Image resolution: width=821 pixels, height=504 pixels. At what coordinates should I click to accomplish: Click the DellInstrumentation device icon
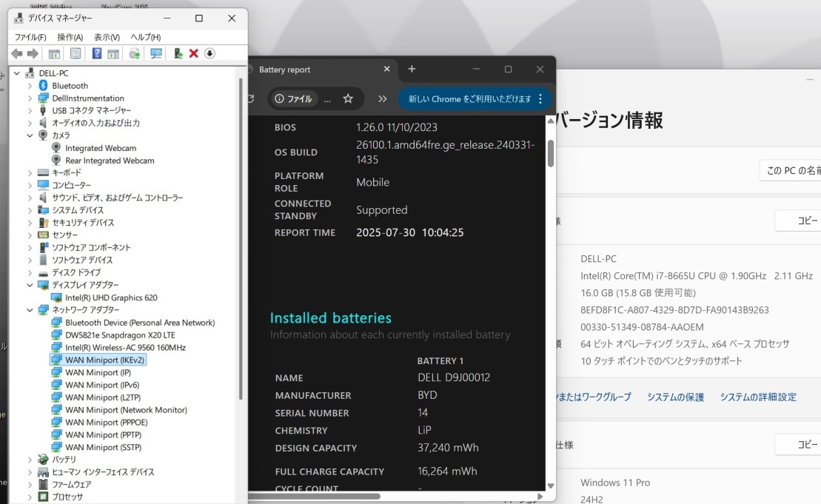pos(43,98)
